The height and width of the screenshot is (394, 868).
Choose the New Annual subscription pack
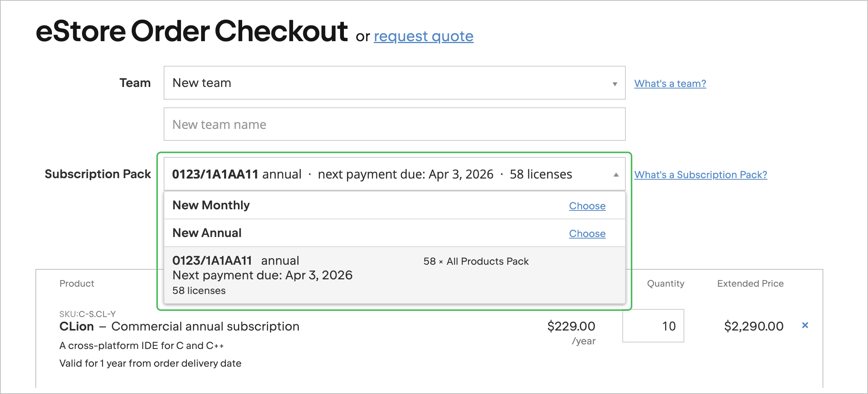tap(587, 234)
